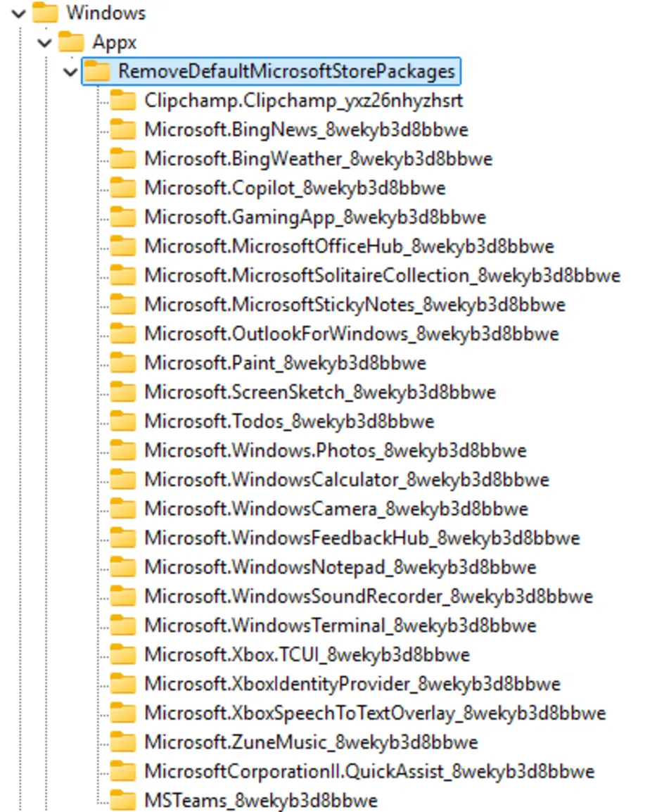Image resolution: width=664 pixels, height=812 pixels.
Task: Select Microsoft.Paint_8wekyb3d8bbwe key
Action: click(285, 363)
